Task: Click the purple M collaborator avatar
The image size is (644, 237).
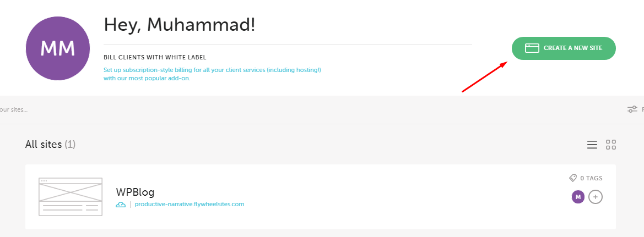Action: (578, 197)
